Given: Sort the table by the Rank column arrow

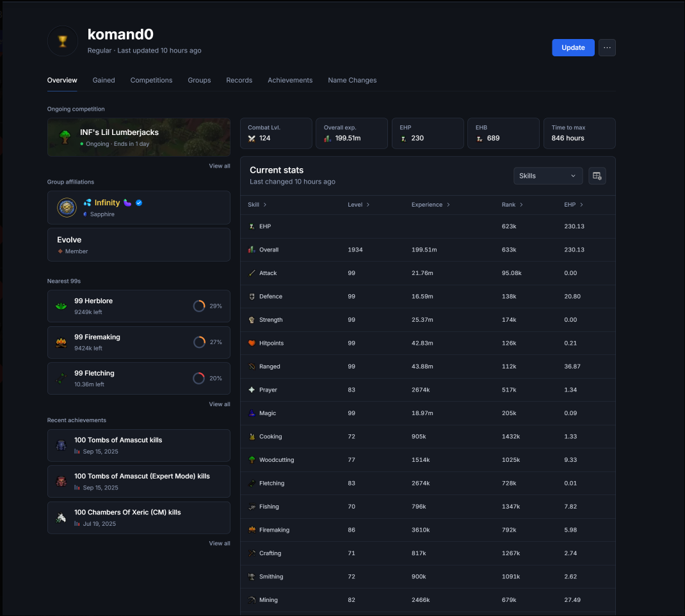Looking at the screenshot, I should (x=521, y=205).
